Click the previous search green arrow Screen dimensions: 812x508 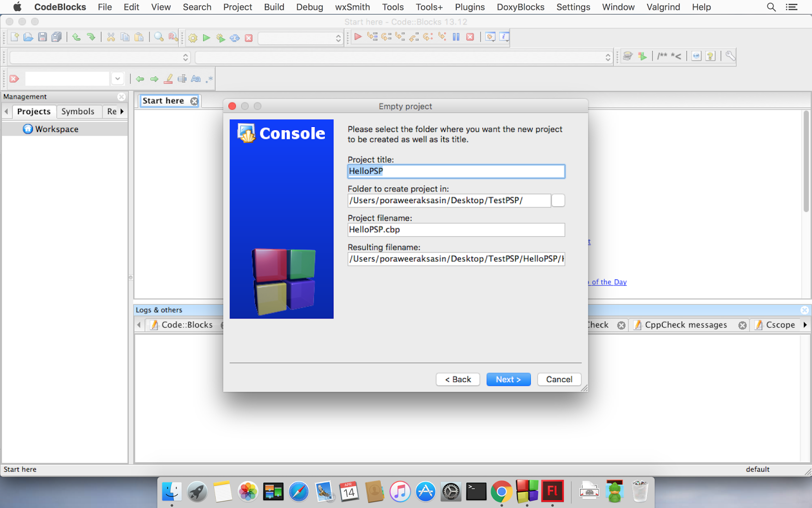coord(140,79)
